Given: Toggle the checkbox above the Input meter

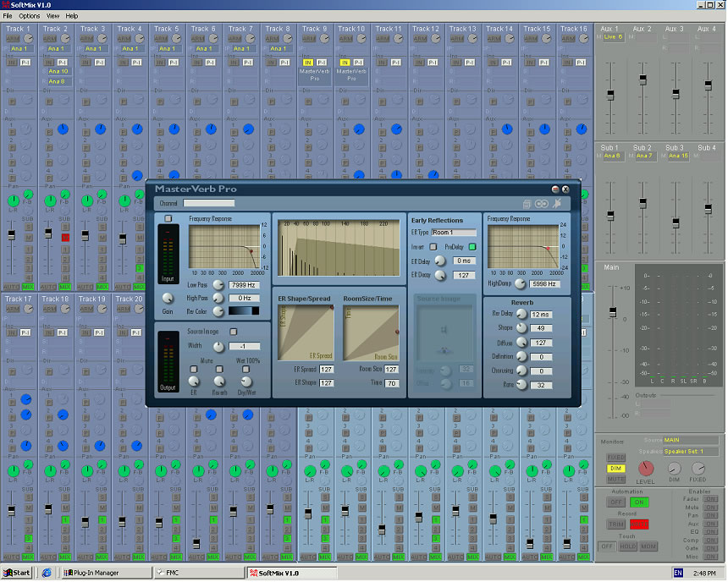Looking at the screenshot, I should [168, 218].
